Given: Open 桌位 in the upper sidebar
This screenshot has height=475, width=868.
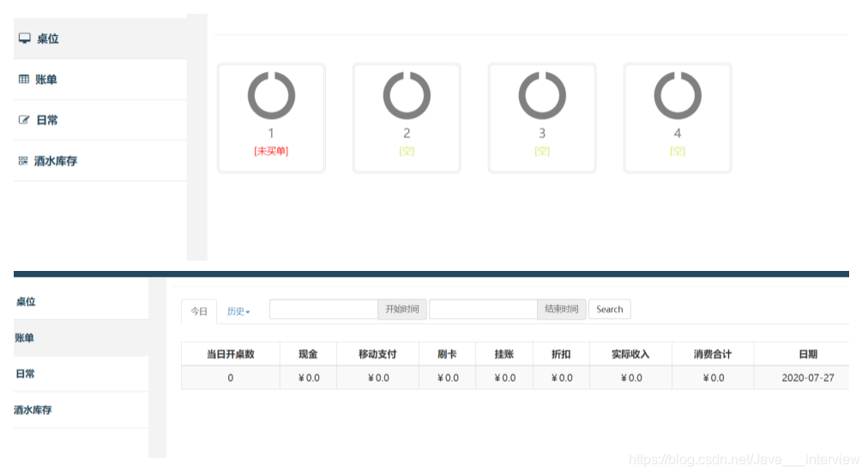Looking at the screenshot, I should click(100, 39).
